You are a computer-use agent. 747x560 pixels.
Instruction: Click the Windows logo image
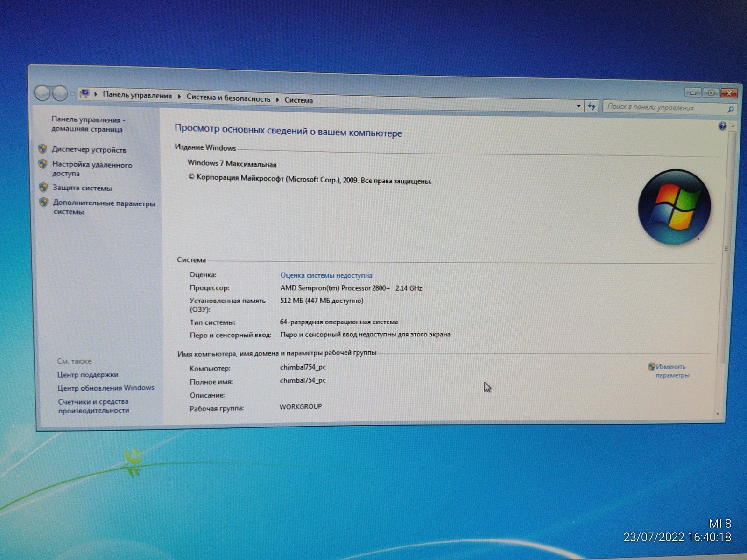[674, 207]
